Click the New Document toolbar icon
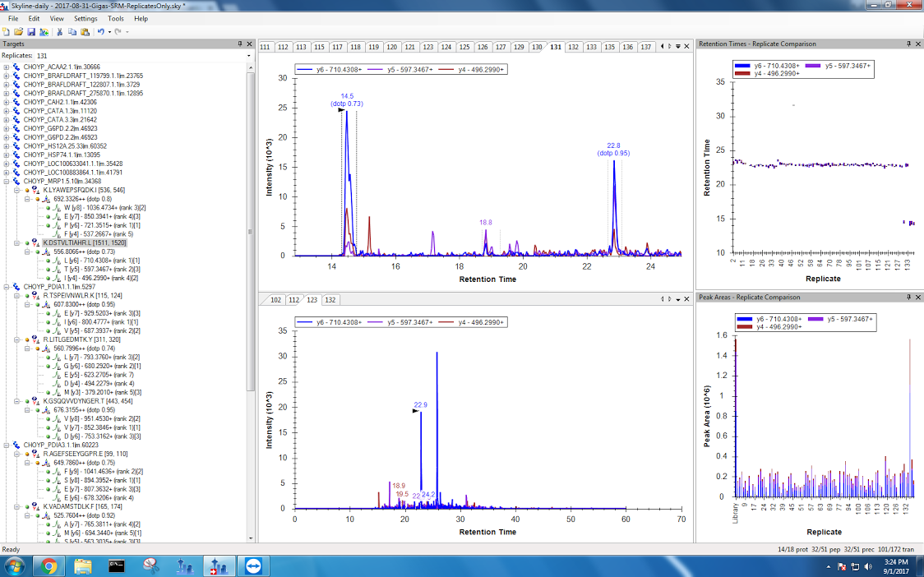The height and width of the screenshot is (577, 924). point(7,31)
